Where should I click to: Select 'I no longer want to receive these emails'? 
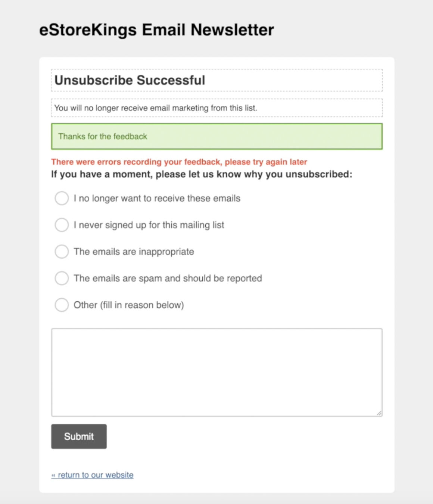coord(62,198)
